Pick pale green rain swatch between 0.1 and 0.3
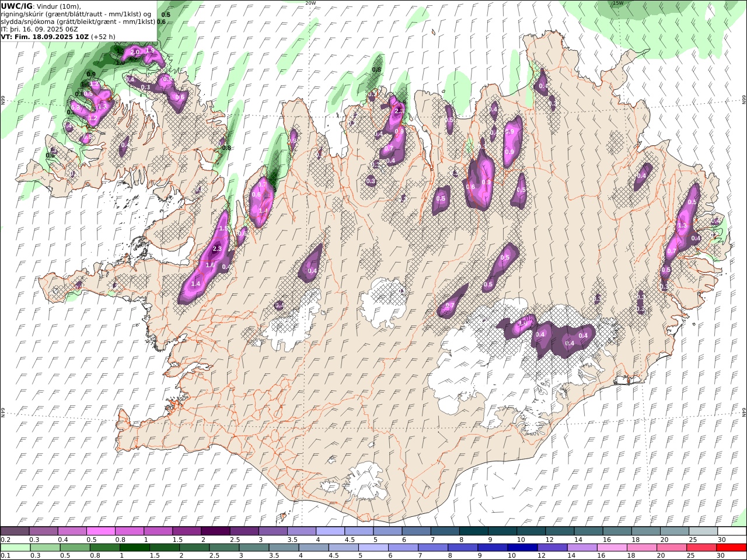Viewport: 747px width, 560px height. [x=16, y=547]
